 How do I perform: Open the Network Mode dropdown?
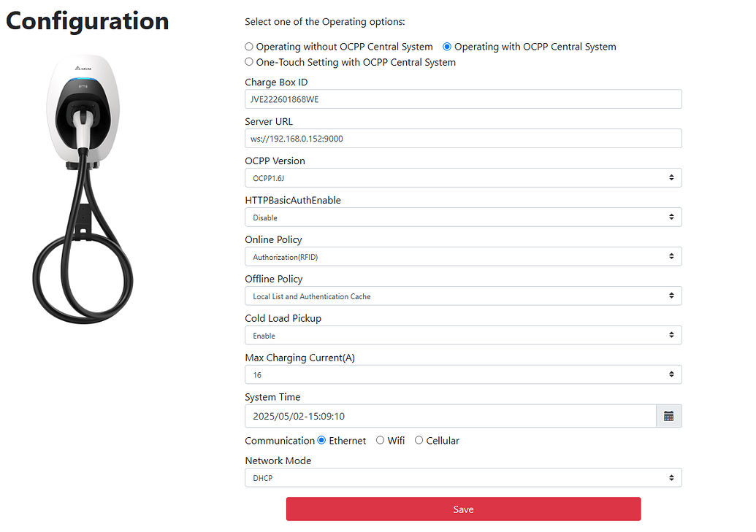[x=462, y=478]
